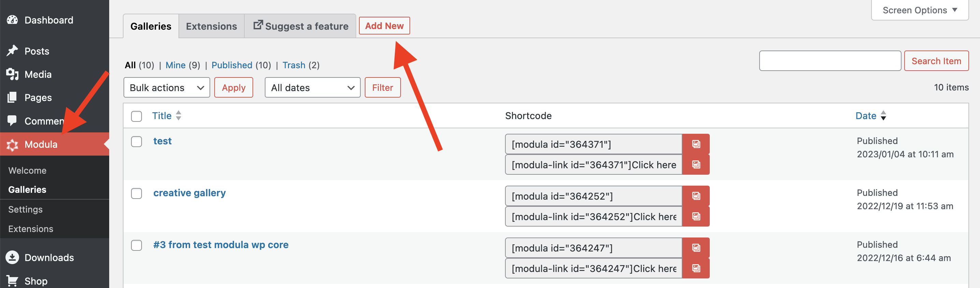980x288 pixels.
Task: Switch to the Extensions tab
Action: [211, 26]
